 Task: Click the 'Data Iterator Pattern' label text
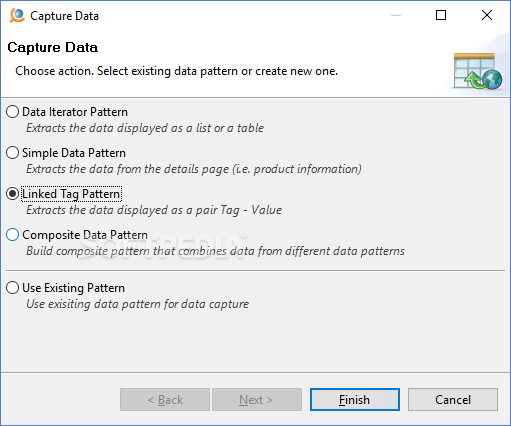(75, 112)
